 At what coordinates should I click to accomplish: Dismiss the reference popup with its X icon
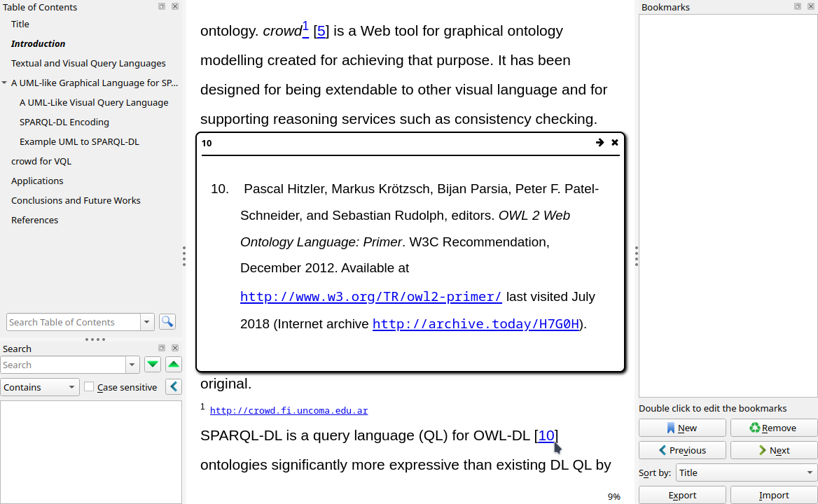pos(614,142)
